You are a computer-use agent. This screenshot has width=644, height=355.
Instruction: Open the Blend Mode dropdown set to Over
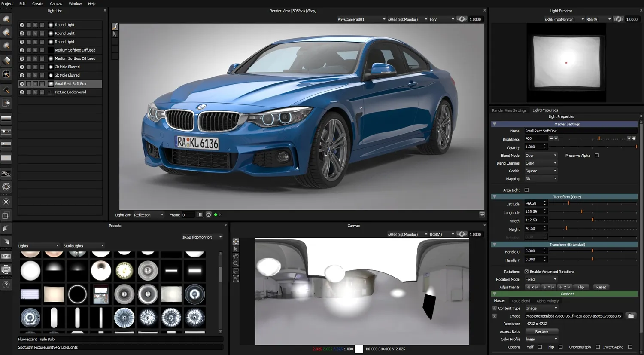point(540,155)
